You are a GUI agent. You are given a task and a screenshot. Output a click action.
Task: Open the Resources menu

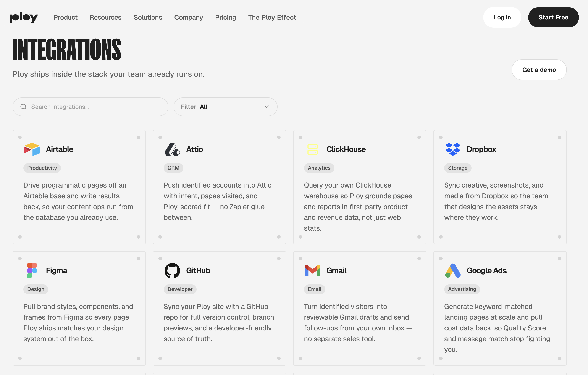point(105,17)
